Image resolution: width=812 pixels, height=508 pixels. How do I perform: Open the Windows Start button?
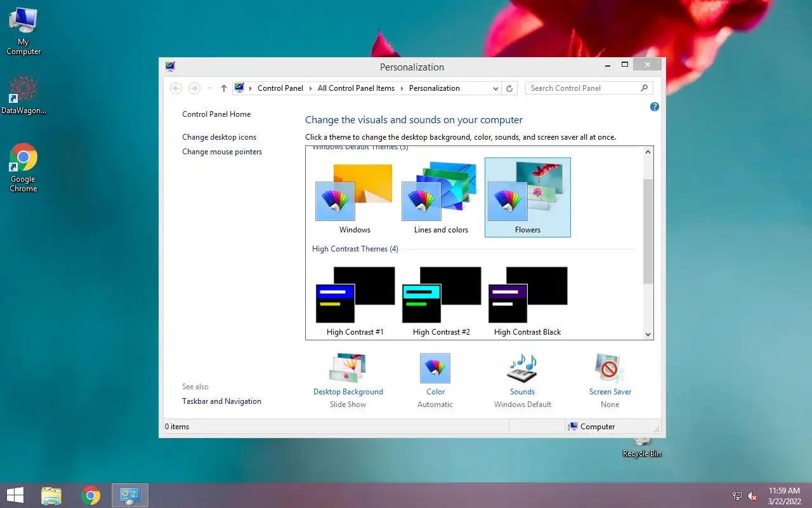(15, 495)
